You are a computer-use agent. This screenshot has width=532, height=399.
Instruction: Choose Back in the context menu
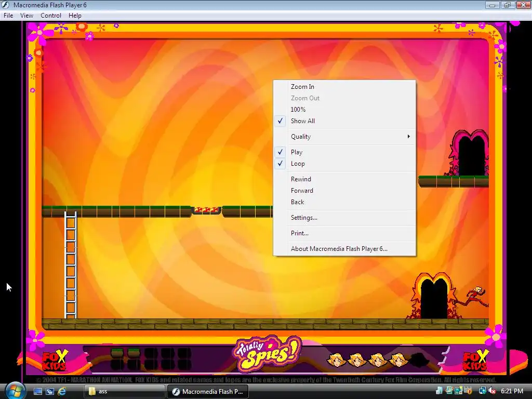point(344,202)
